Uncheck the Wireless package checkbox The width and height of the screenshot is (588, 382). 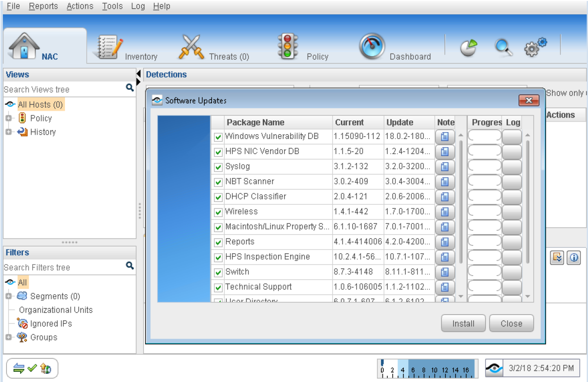click(218, 213)
